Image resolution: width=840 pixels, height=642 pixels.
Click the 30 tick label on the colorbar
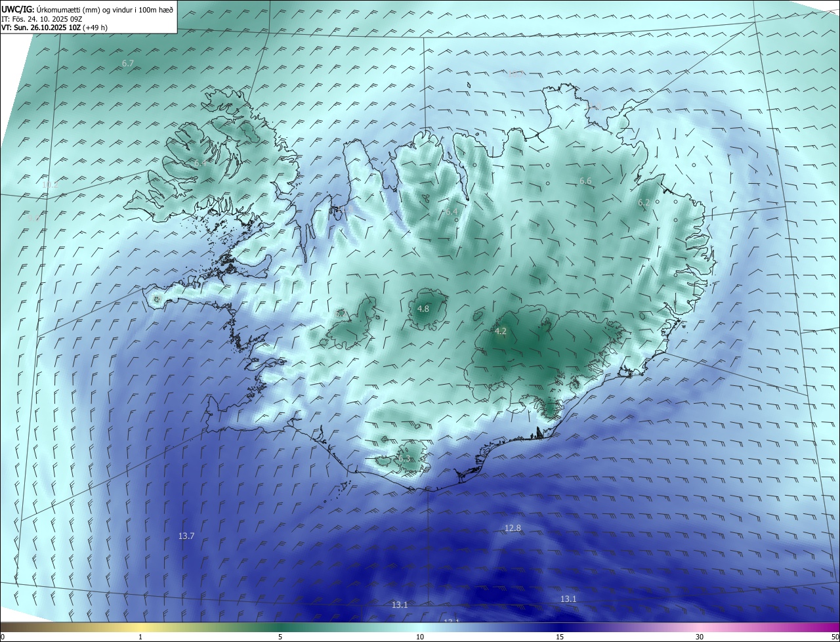(700, 637)
